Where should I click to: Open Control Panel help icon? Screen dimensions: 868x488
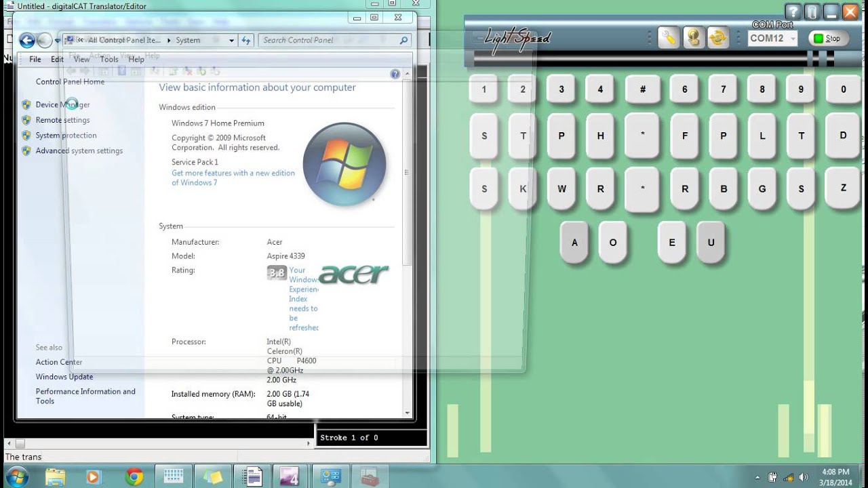click(x=395, y=74)
